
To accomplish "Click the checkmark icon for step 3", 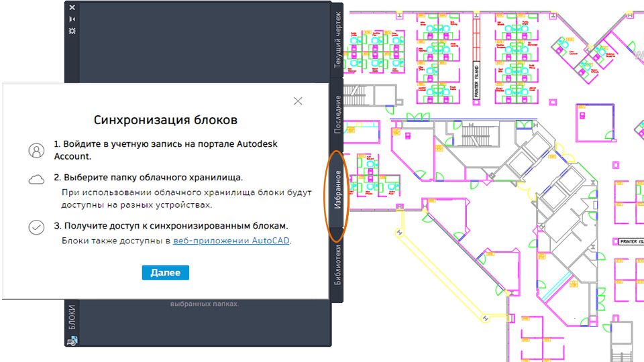I will click(36, 227).
